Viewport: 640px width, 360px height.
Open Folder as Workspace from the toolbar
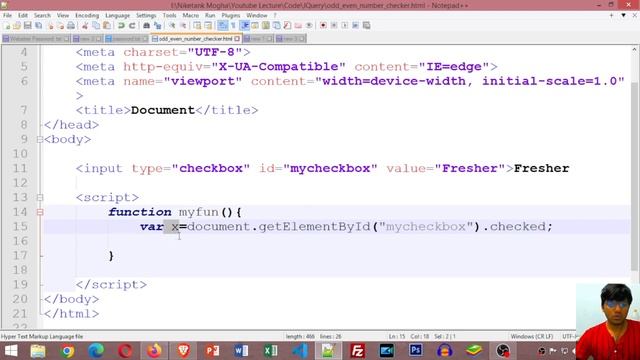[298, 25]
